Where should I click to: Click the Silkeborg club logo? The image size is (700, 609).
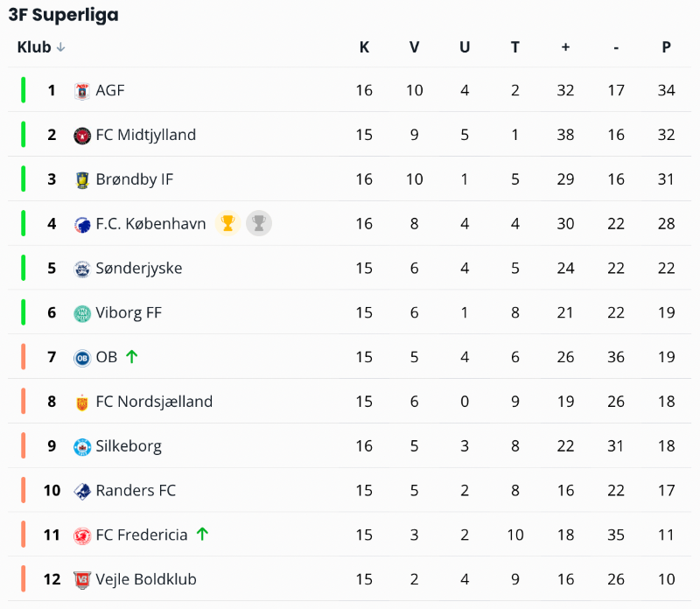(82, 446)
